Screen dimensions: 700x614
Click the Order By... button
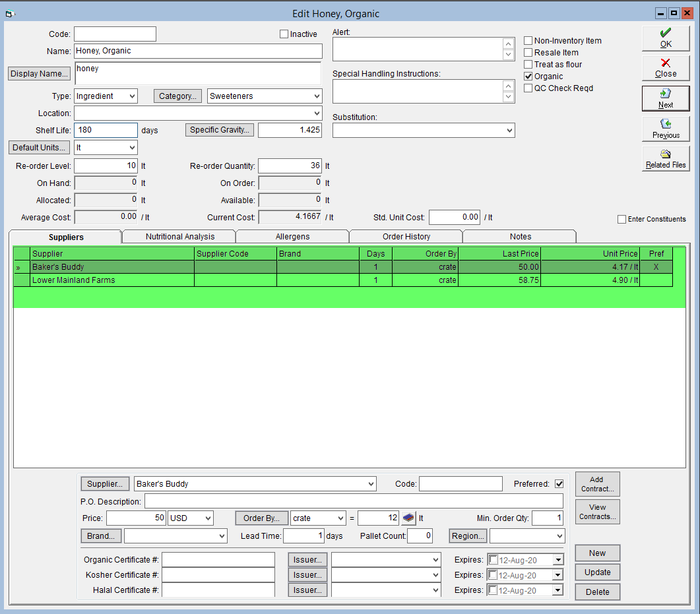click(x=262, y=518)
